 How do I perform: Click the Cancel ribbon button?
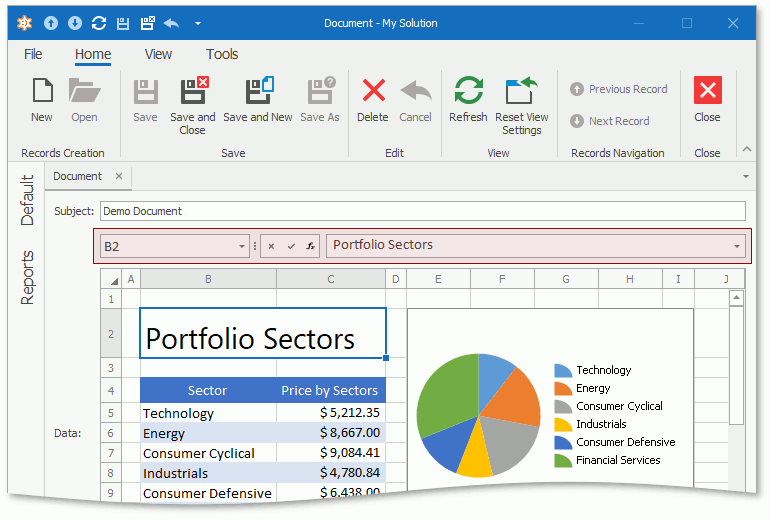(415, 100)
